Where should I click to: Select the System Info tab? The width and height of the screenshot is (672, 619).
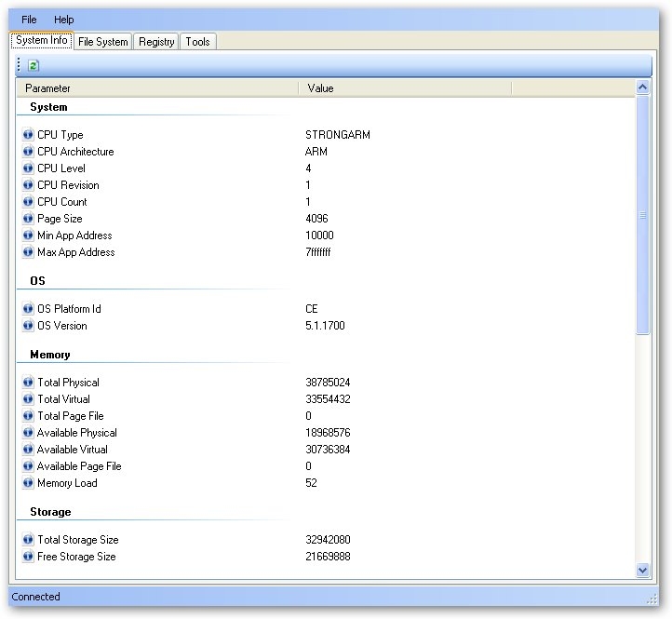pos(42,40)
